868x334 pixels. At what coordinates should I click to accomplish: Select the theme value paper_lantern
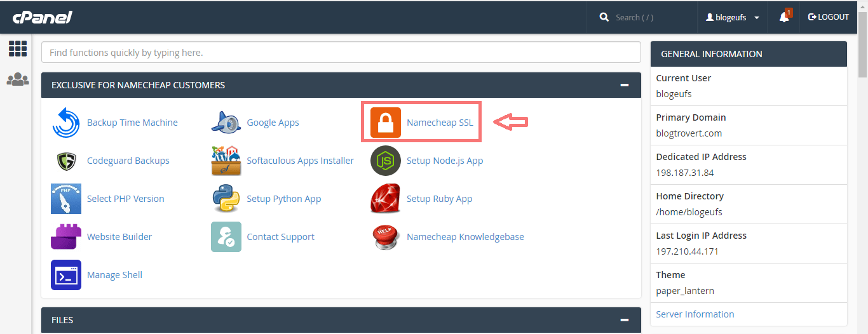[x=685, y=291]
